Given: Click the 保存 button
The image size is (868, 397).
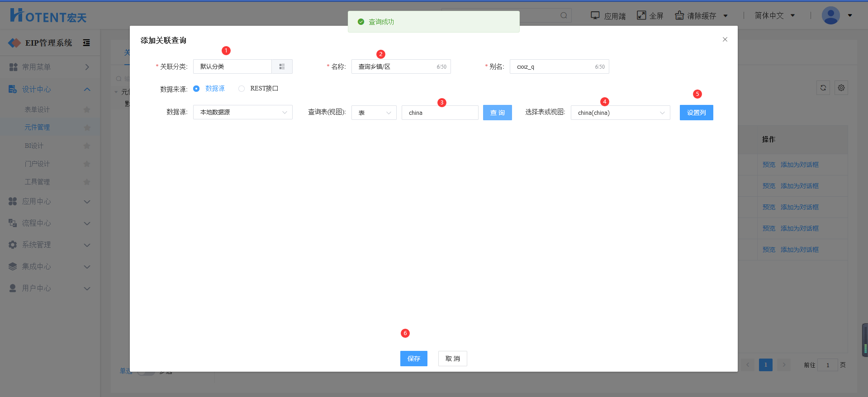Looking at the screenshot, I should click(413, 359).
